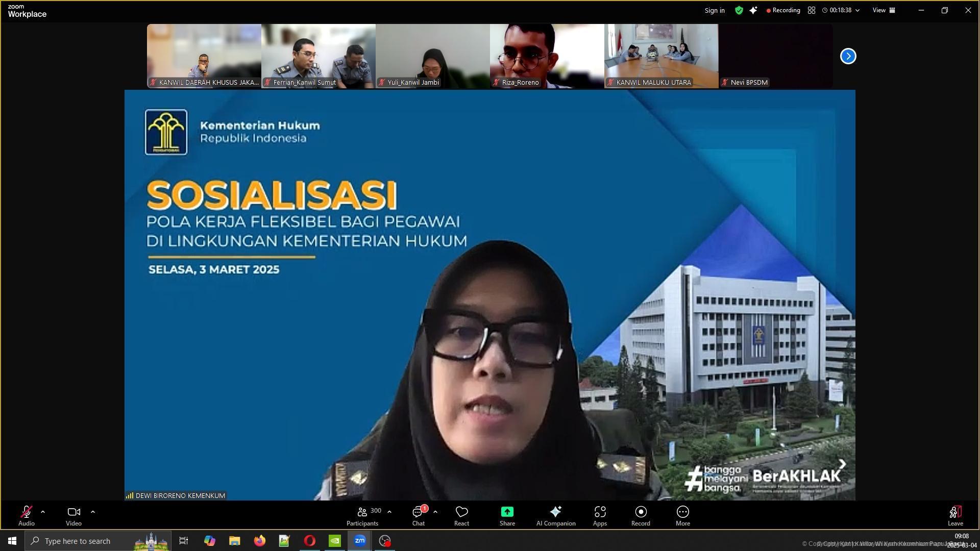Open the More options menu

(x=682, y=515)
